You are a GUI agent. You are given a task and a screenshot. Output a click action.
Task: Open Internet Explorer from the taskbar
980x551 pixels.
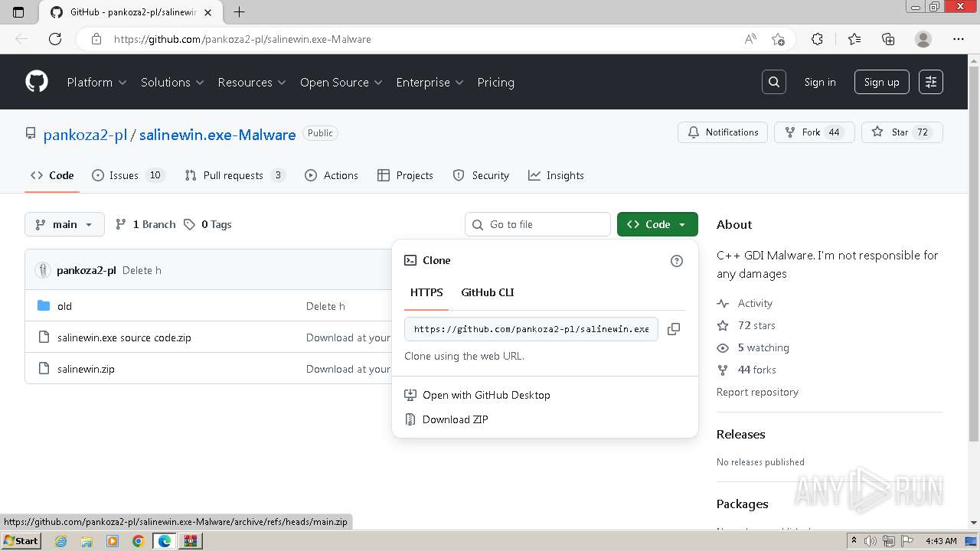pos(60,541)
